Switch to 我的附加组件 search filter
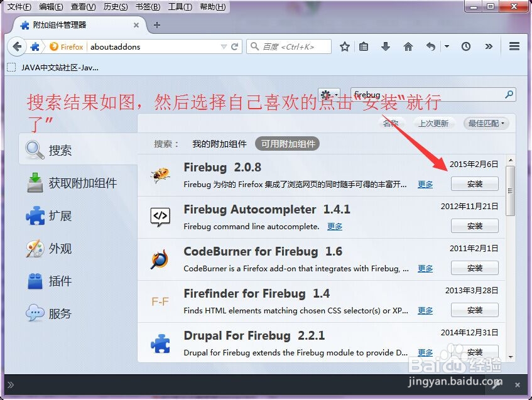 [x=219, y=144]
